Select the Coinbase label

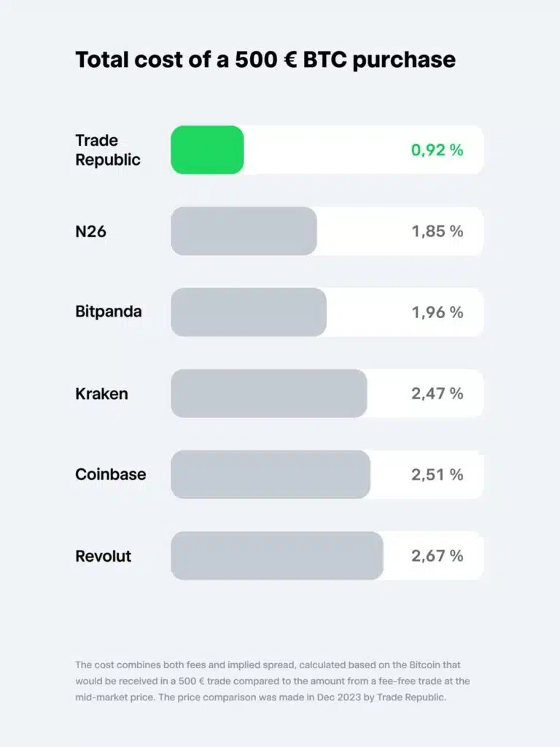pos(110,474)
